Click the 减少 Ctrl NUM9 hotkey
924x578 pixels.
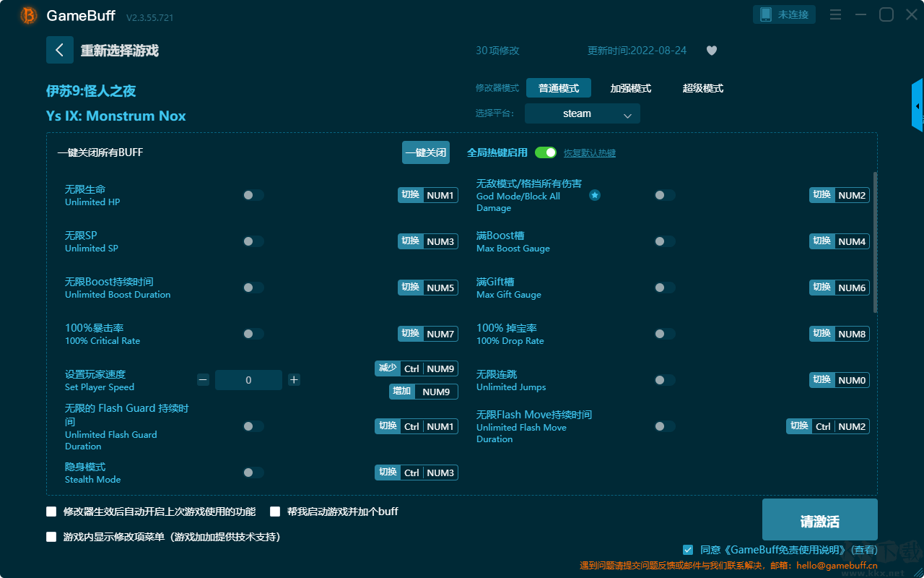(x=417, y=368)
